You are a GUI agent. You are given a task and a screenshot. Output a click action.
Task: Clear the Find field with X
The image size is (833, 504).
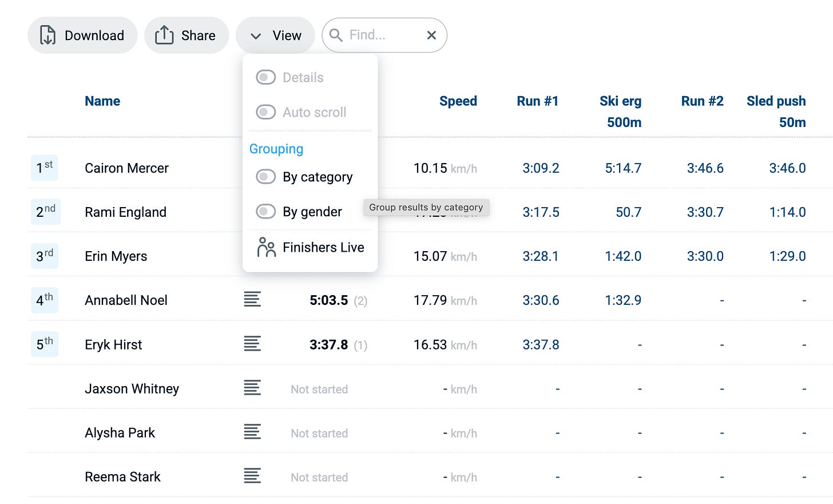click(431, 35)
